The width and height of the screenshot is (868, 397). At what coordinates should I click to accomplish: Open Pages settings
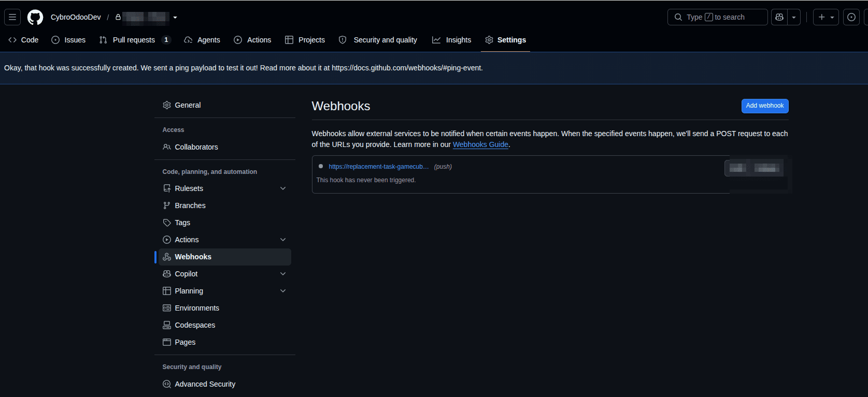[225, 342]
